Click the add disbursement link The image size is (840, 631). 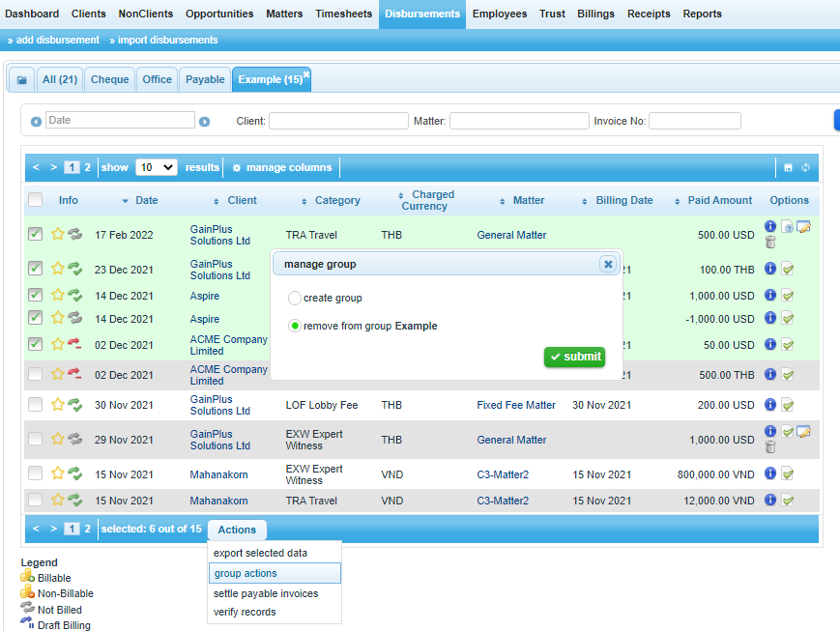tap(57, 40)
